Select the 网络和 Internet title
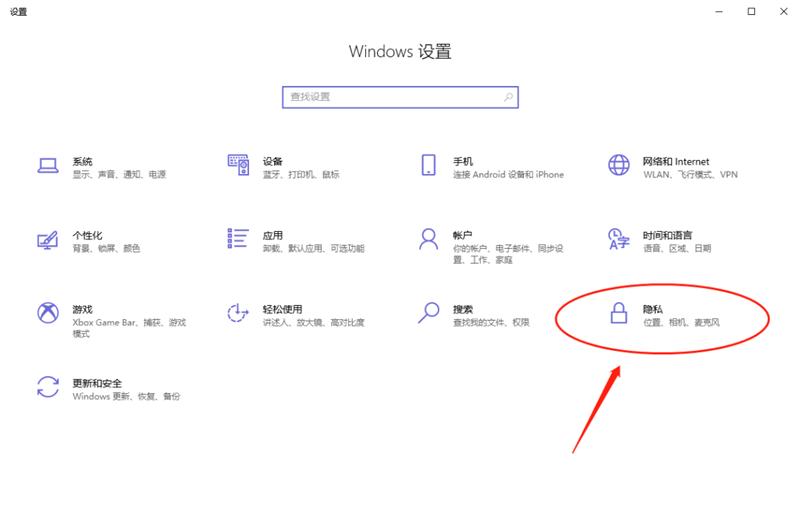 [676, 162]
